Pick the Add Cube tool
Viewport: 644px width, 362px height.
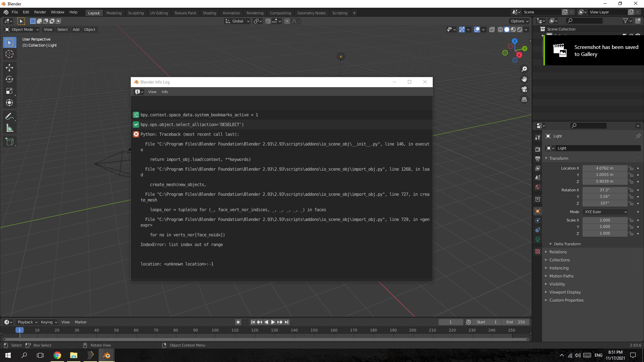(9, 142)
